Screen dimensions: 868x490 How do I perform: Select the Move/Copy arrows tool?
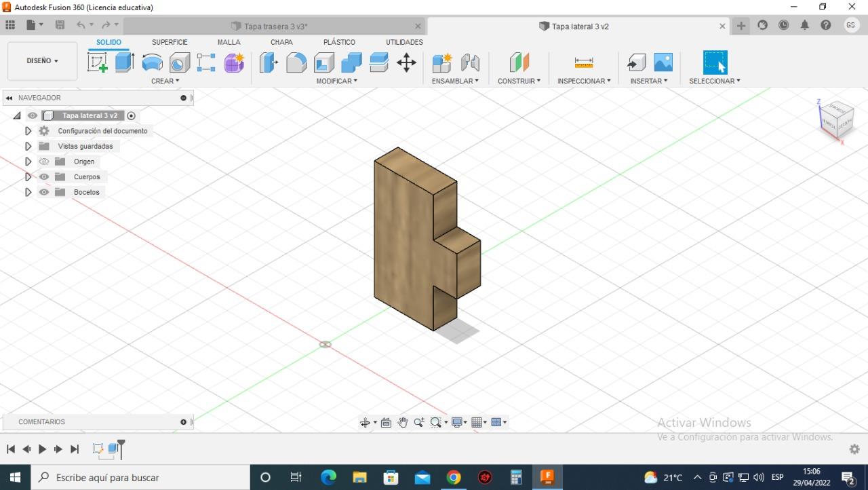point(406,62)
